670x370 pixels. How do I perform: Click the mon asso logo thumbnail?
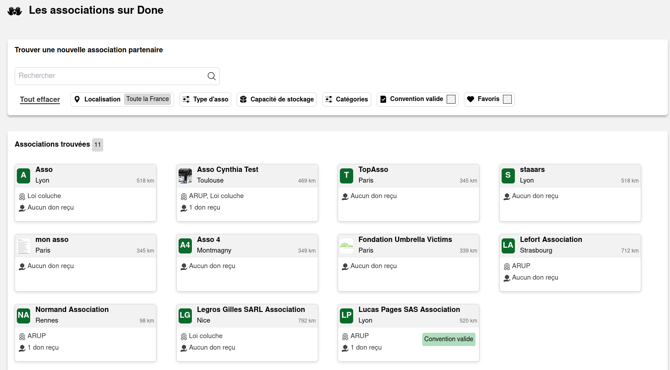(24, 246)
